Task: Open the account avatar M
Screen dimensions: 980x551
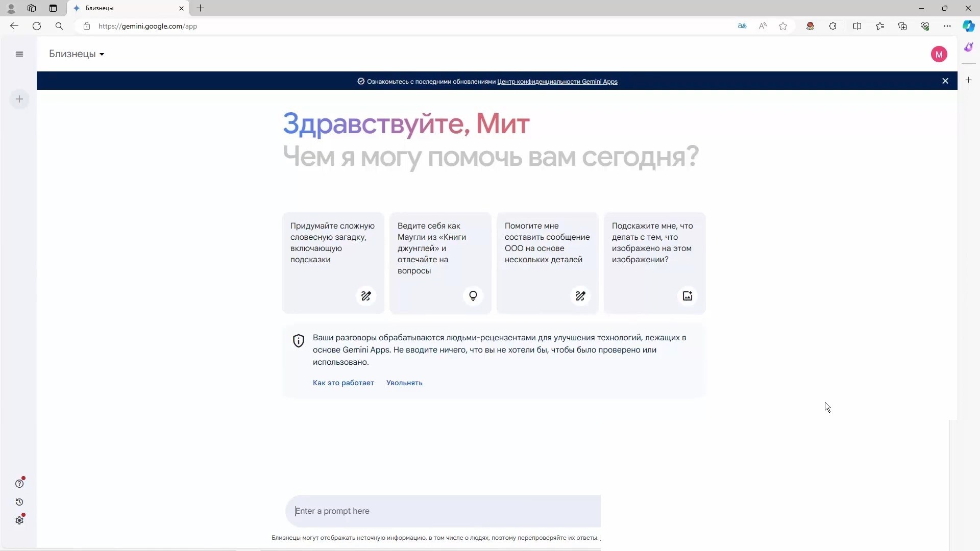Action: (x=939, y=54)
